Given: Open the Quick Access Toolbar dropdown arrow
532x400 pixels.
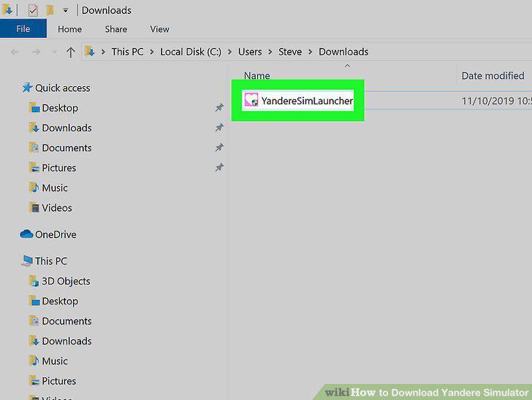Looking at the screenshot, I should [x=65, y=11].
